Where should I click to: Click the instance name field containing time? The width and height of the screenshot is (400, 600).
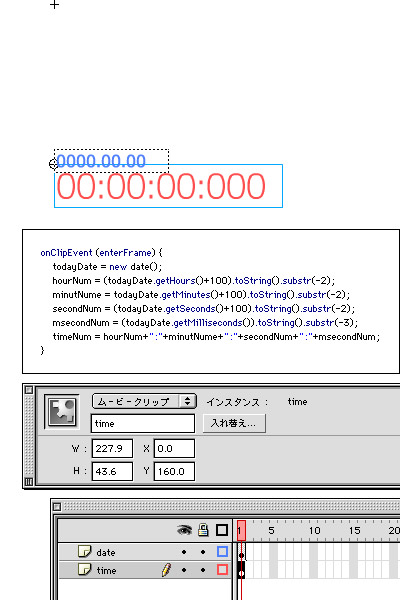[143, 424]
